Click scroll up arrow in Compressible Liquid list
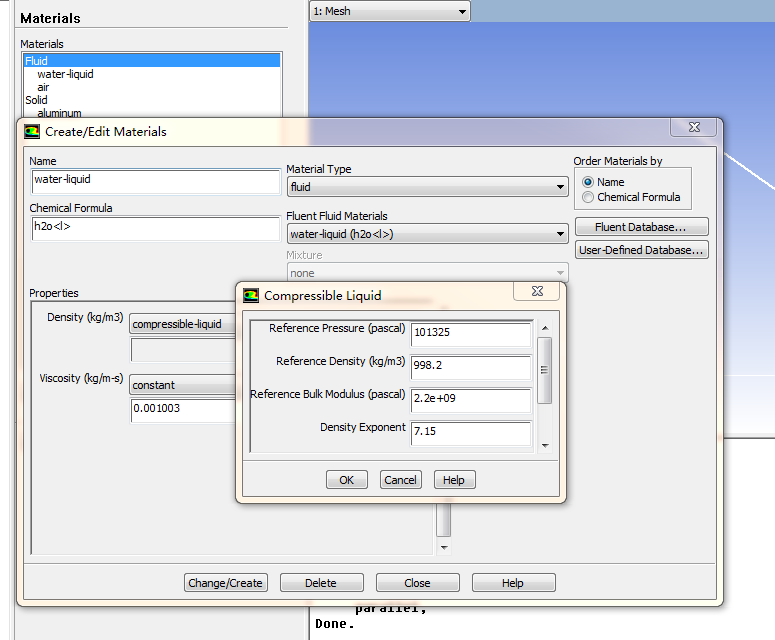This screenshot has width=775, height=640. coord(545,328)
